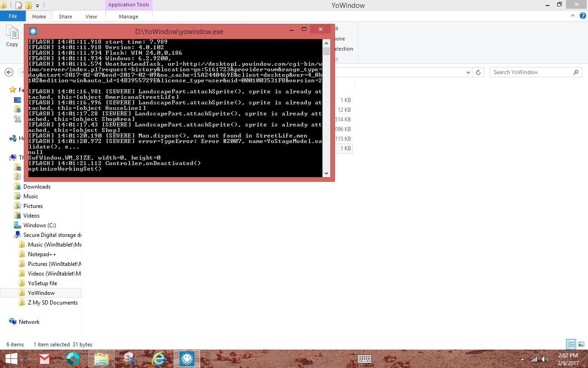Open the File tab in Explorer
This screenshot has width=588, height=368.
[13, 16]
